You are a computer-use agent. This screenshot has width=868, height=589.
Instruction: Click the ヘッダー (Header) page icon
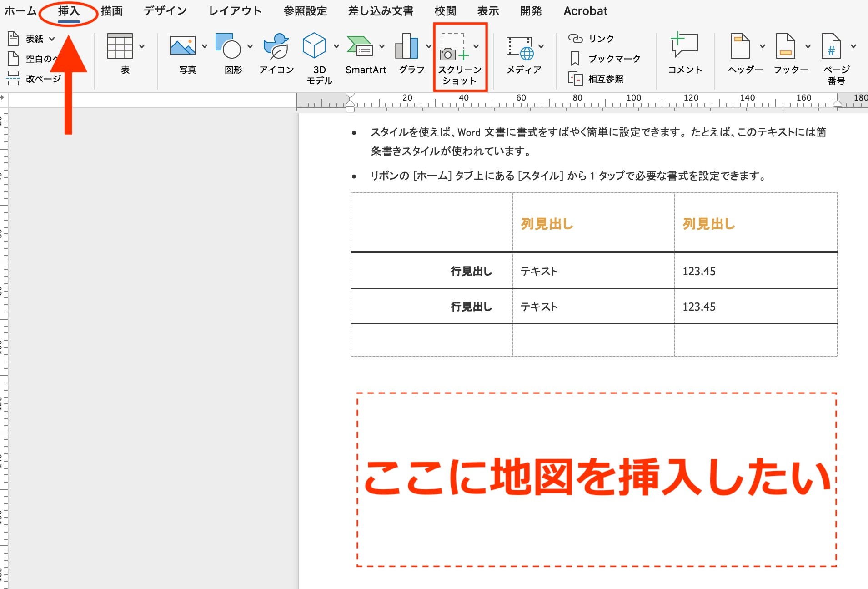click(740, 46)
